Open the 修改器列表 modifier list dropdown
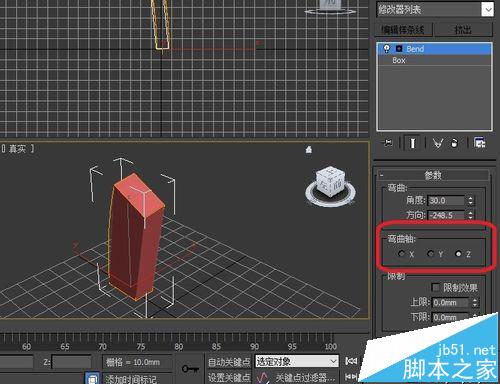The height and width of the screenshot is (384, 500). click(435, 9)
